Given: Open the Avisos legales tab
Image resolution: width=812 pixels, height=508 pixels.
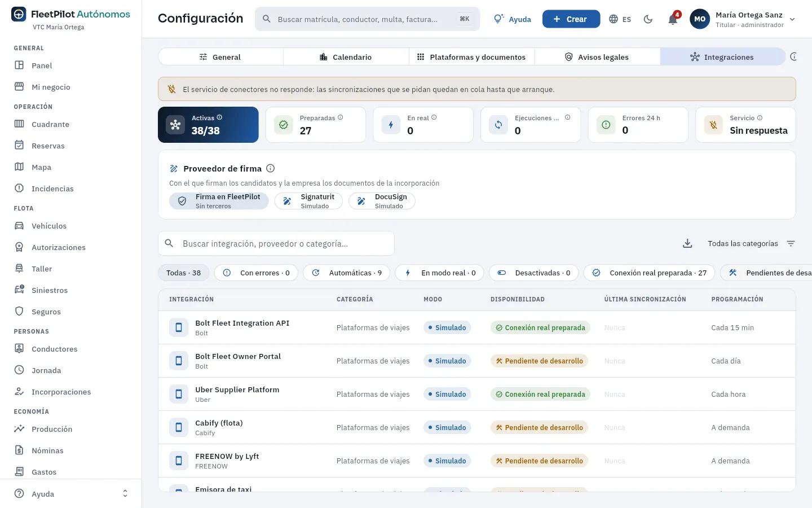Looking at the screenshot, I should [597, 56].
